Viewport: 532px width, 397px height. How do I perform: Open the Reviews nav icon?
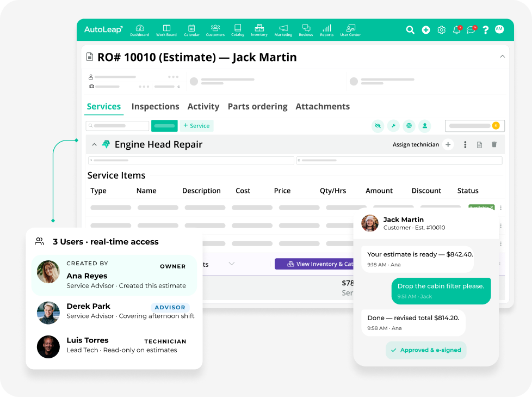[x=306, y=30]
